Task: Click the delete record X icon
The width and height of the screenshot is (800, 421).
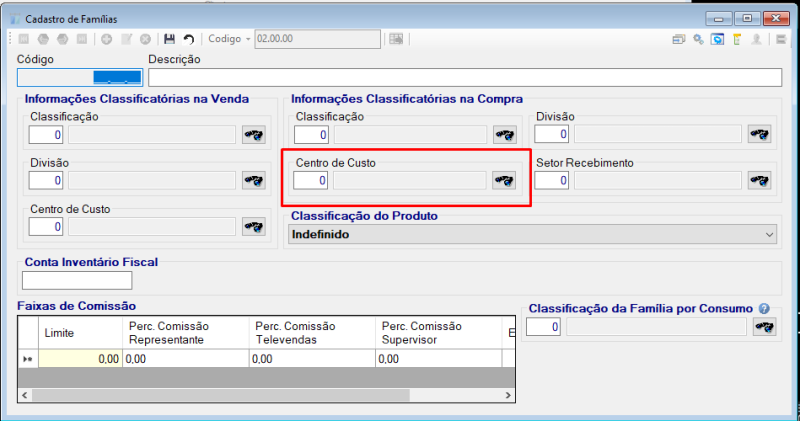Action: point(145,39)
